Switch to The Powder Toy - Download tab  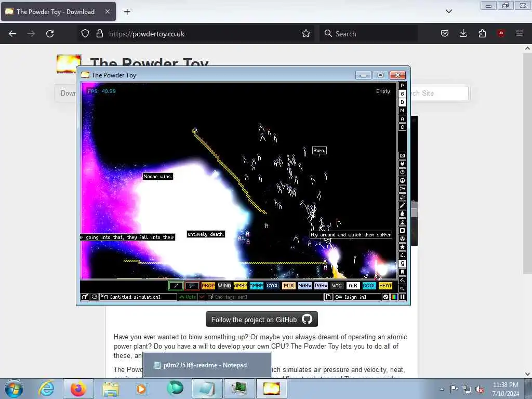58,11
